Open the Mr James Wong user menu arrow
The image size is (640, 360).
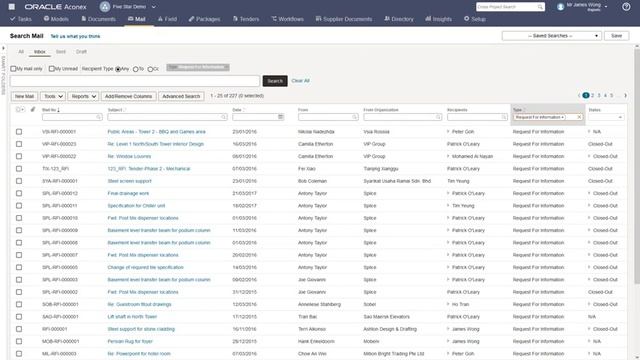(606, 7)
